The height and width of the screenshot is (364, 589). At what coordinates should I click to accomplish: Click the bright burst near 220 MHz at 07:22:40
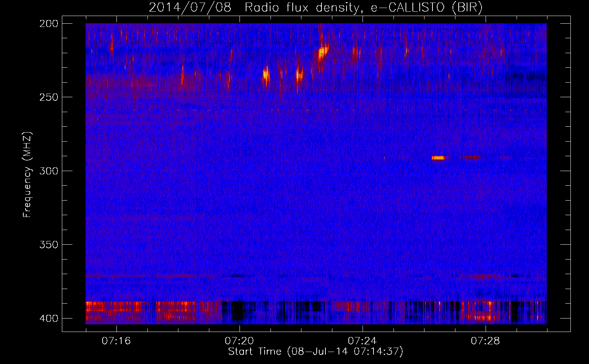pos(323,52)
